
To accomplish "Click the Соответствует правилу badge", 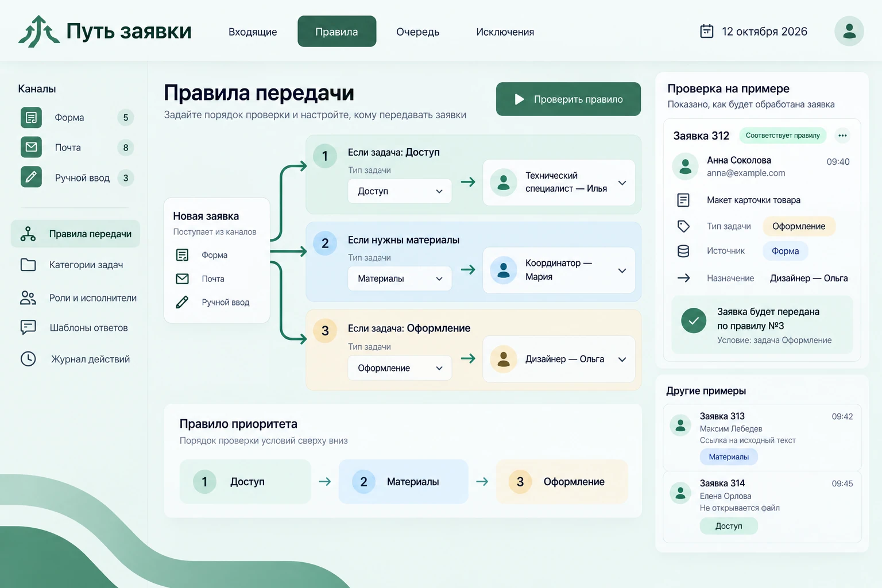I will 783,136.
